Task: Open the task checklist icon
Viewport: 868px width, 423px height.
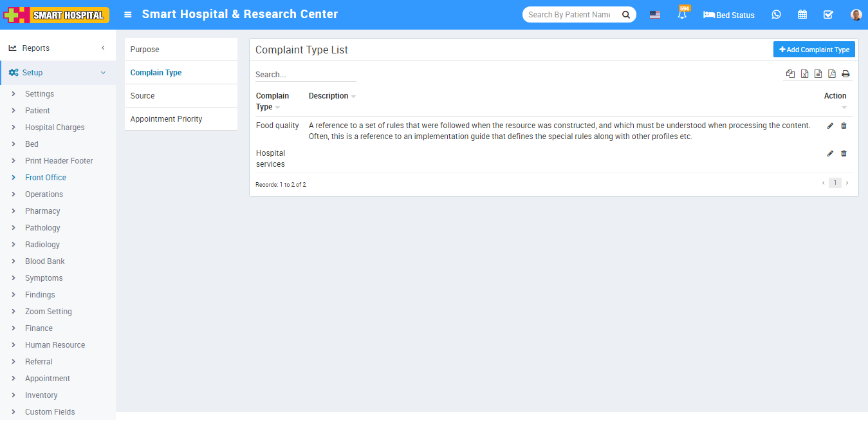Action: 828,15
